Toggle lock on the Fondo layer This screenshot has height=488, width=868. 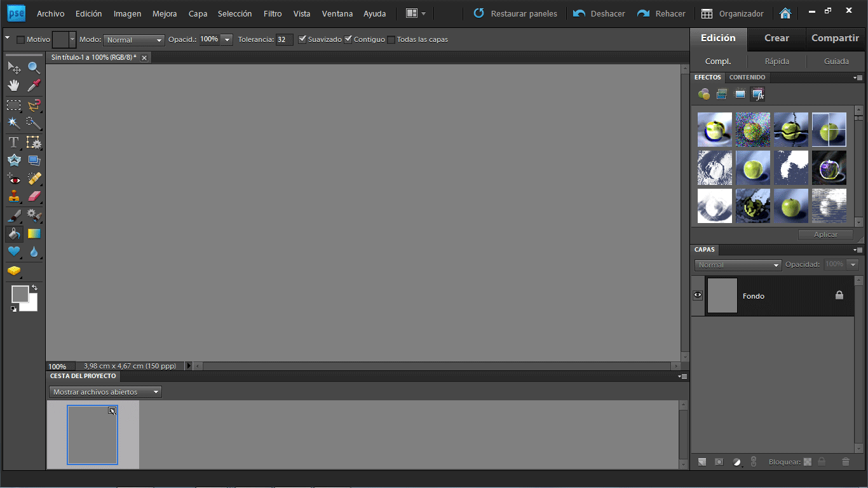pyautogui.click(x=839, y=295)
